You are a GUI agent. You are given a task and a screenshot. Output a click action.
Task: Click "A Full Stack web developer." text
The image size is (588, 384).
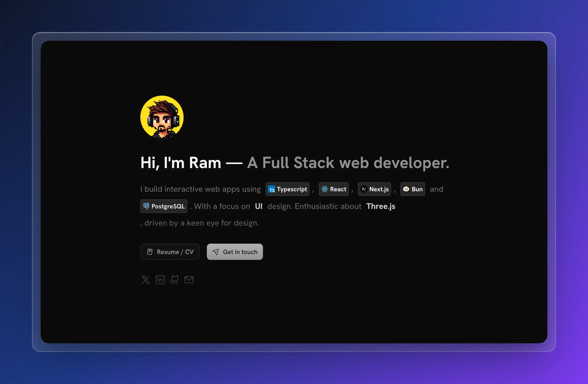348,163
